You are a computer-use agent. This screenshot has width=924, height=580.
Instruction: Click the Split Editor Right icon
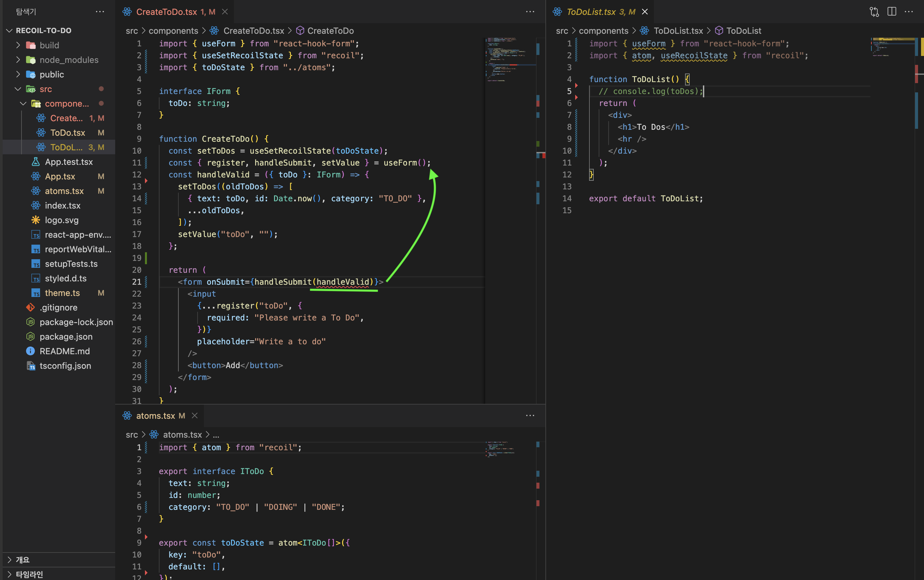pyautogui.click(x=892, y=12)
